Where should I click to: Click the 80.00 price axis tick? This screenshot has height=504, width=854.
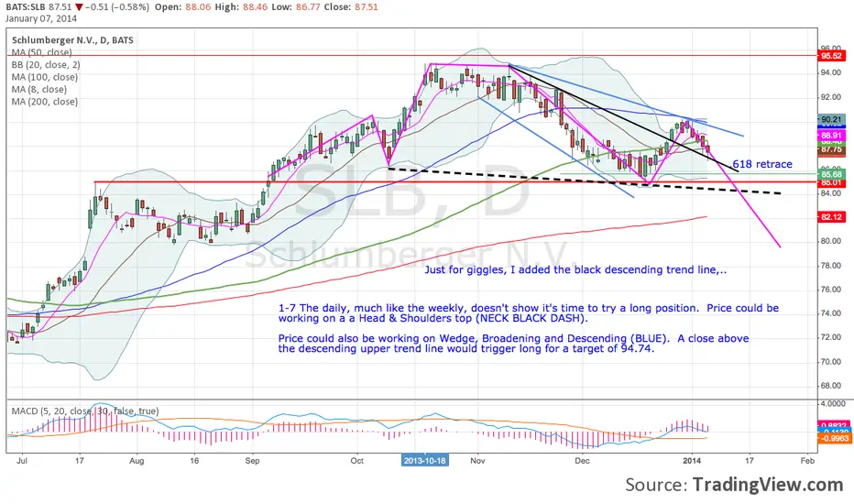tap(831, 241)
